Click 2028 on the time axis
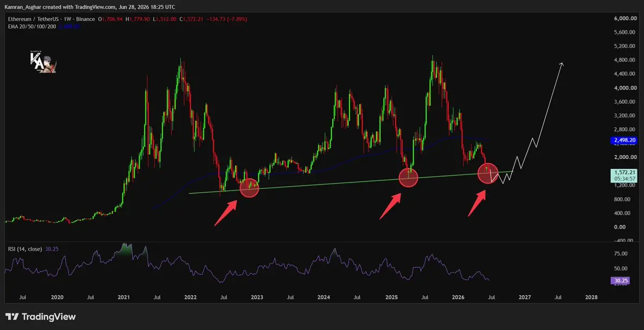644x330 pixels. [591, 297]
